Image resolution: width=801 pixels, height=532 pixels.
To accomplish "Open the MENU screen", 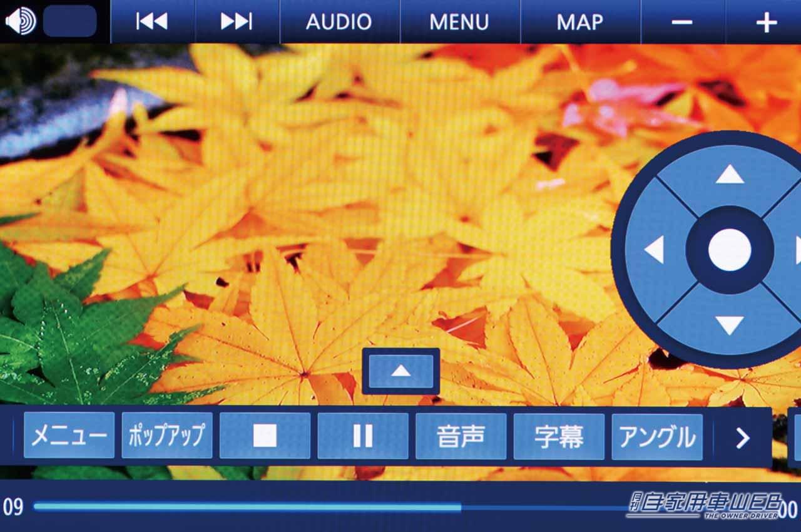I will tap(459, 22).
